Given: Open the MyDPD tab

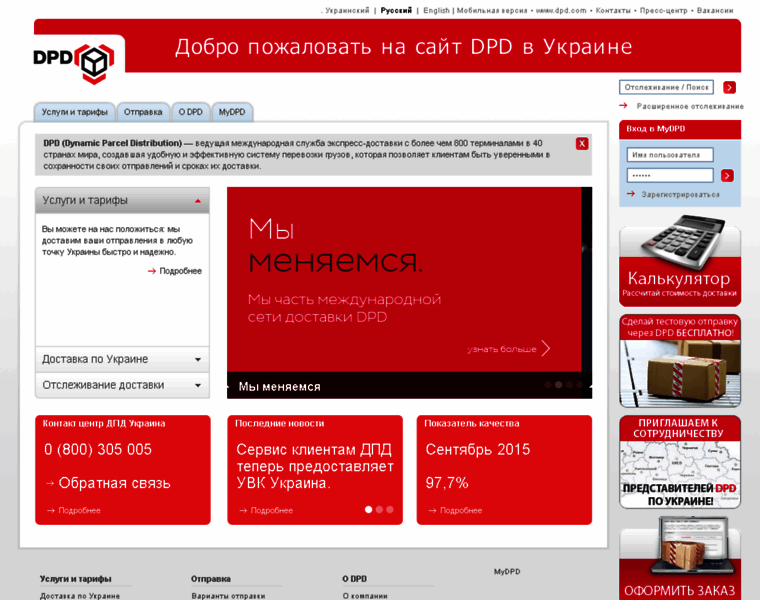Looking at the screenshot, I should coord(232,112).
